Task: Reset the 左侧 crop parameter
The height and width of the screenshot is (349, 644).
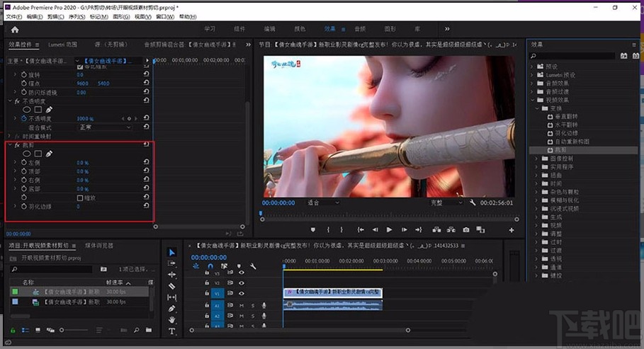Action: [x=146, y=163]
